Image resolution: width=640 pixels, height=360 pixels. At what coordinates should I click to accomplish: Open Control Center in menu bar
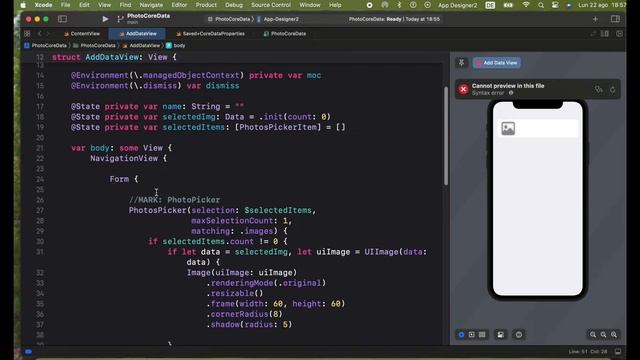(x=555, y=5)
